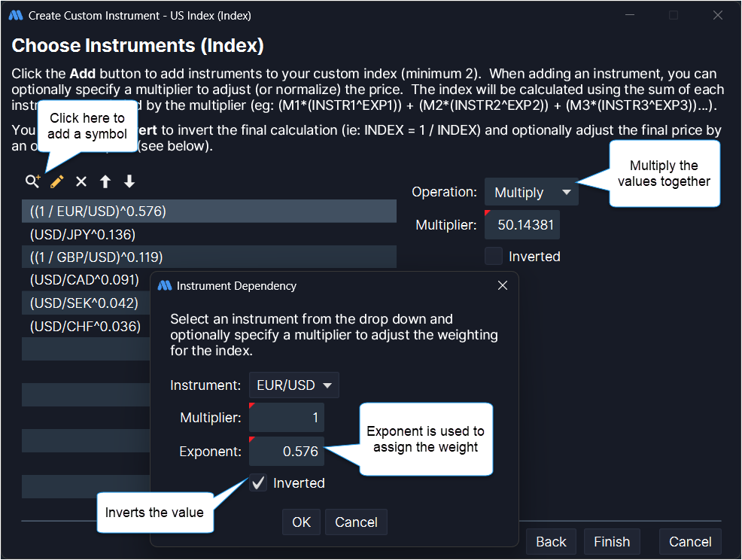Enable the Inverted checkbox under Multiplier 50.14381
Viewport: 742px width, 560px height.
(494, 257)
